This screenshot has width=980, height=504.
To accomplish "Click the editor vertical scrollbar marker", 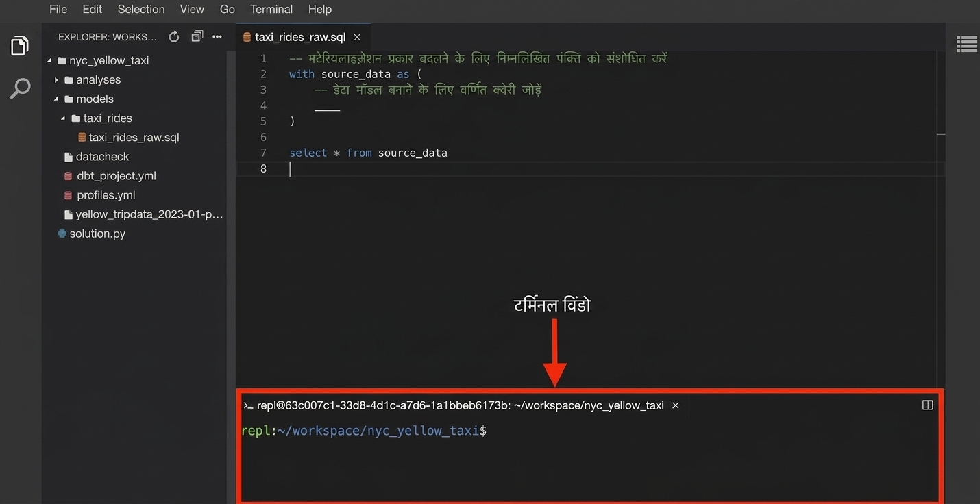I will [x=941, y=134].
